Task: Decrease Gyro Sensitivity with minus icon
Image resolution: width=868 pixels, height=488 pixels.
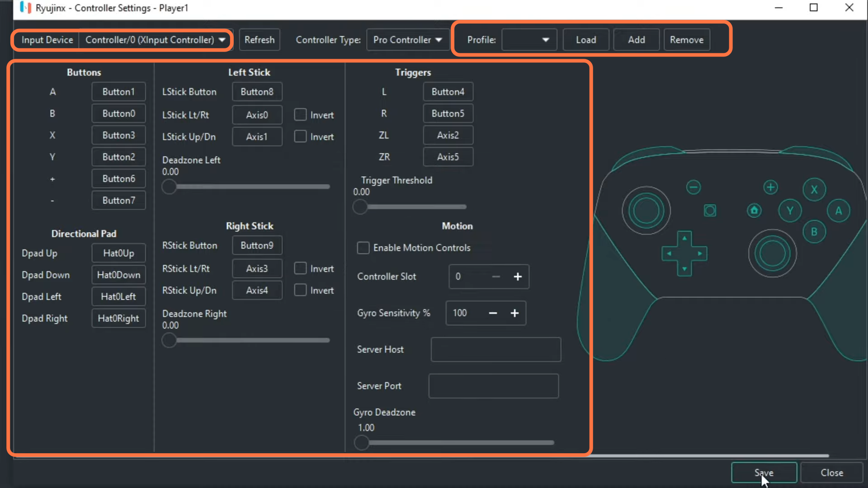Action: click(493, 313)
